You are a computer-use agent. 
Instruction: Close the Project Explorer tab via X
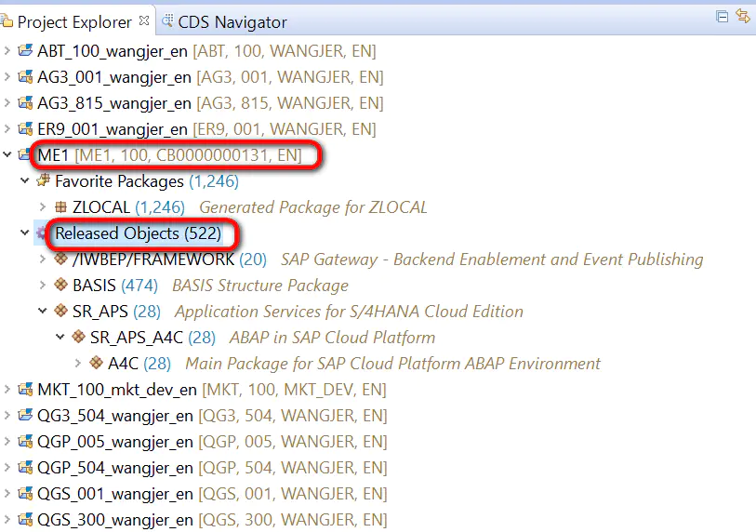[144, 20]
